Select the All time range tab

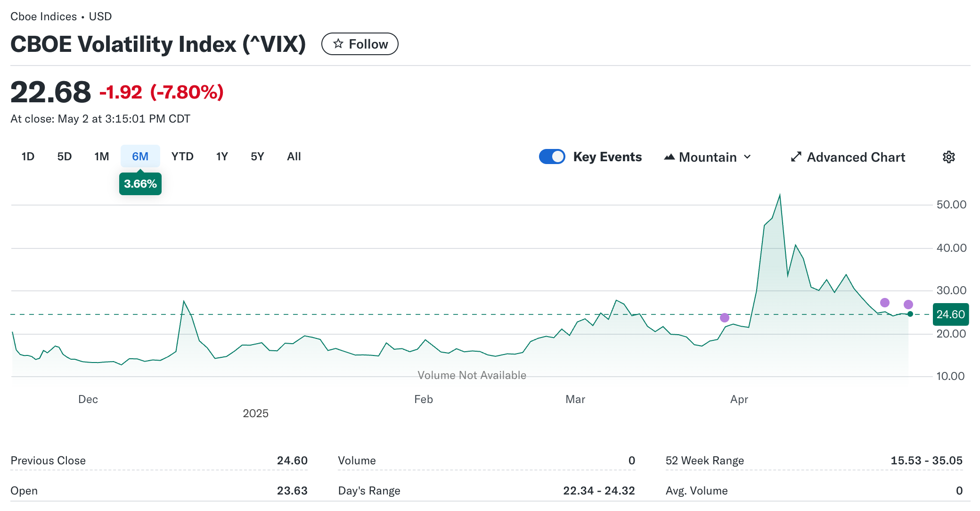click(294, 157)
